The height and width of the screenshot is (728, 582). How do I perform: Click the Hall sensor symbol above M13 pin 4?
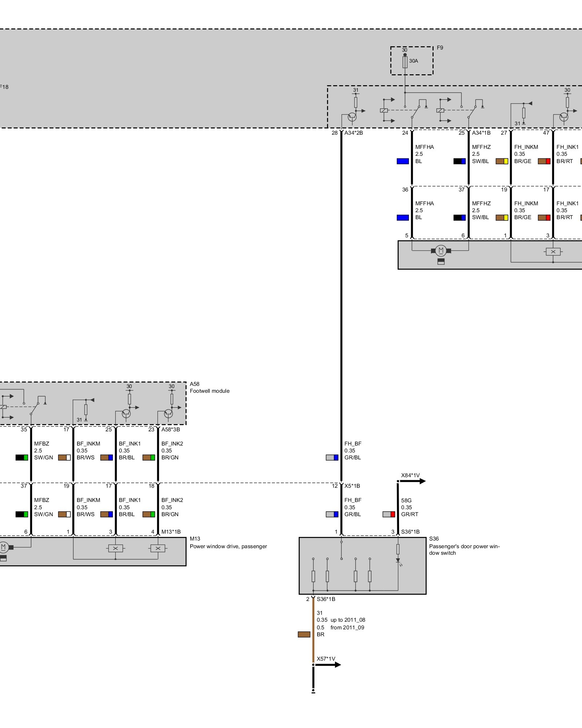[x=158, y=548]
